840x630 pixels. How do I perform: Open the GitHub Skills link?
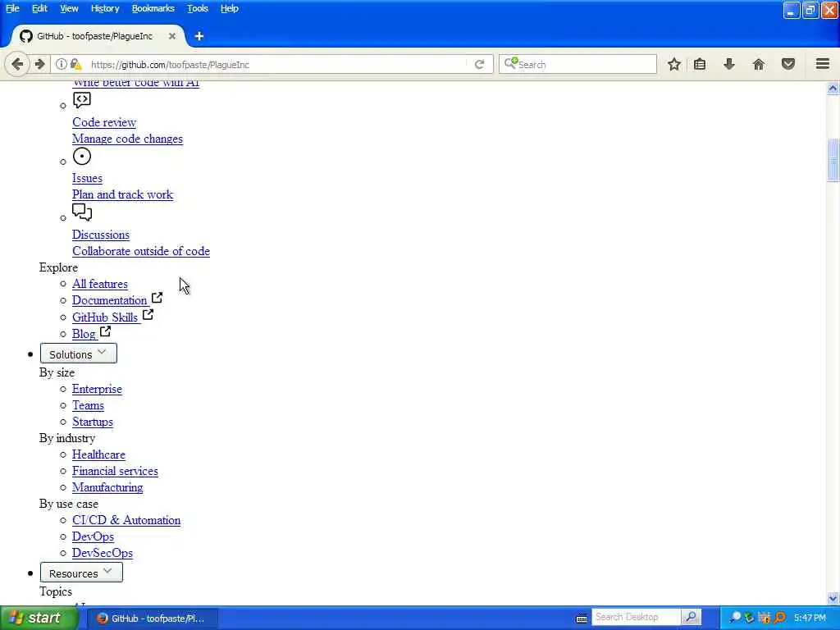105,317
